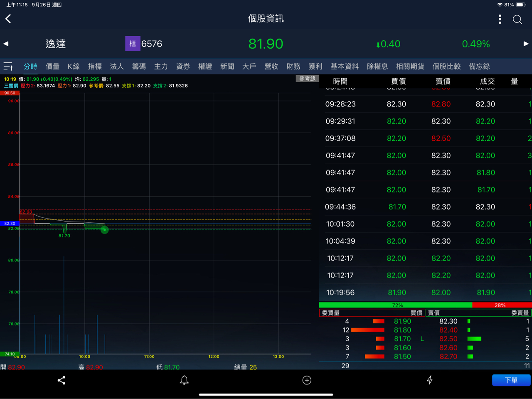Switch to the K線 tab
Viewport: 532px width, 399px height.
[74, 66]
